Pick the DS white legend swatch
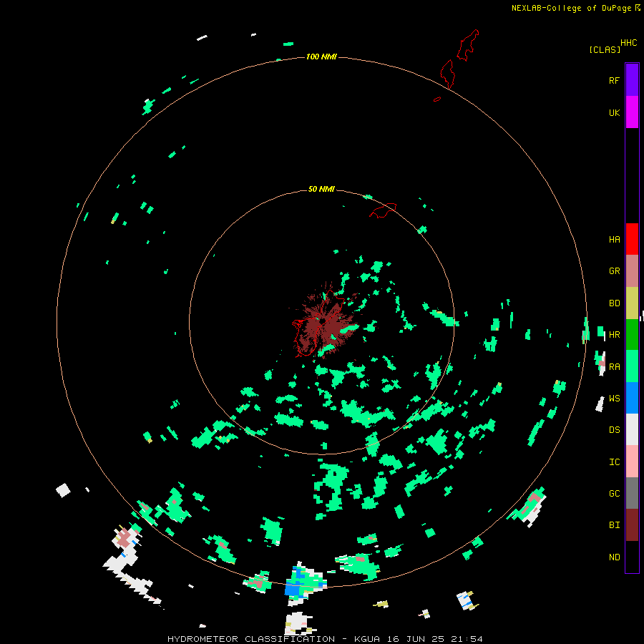The height and width of the screenshot is (644, 644). click(x=632, y=429)
